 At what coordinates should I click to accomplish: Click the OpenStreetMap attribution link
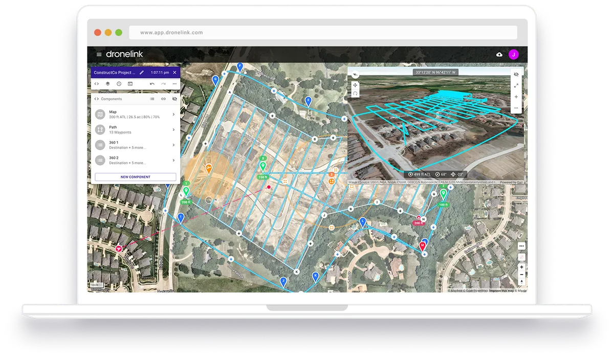click(x=476, y=291)
